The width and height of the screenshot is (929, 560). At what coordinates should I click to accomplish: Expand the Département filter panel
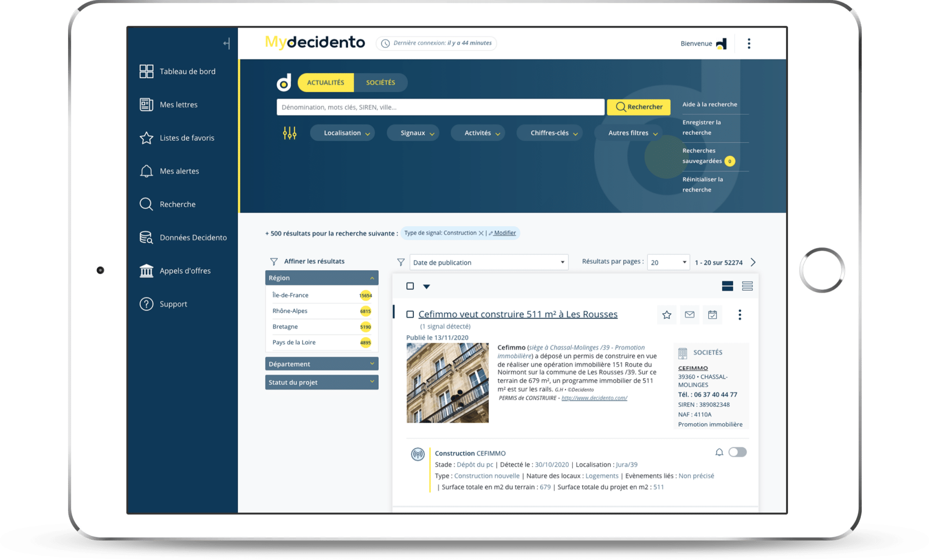point(322,364)
